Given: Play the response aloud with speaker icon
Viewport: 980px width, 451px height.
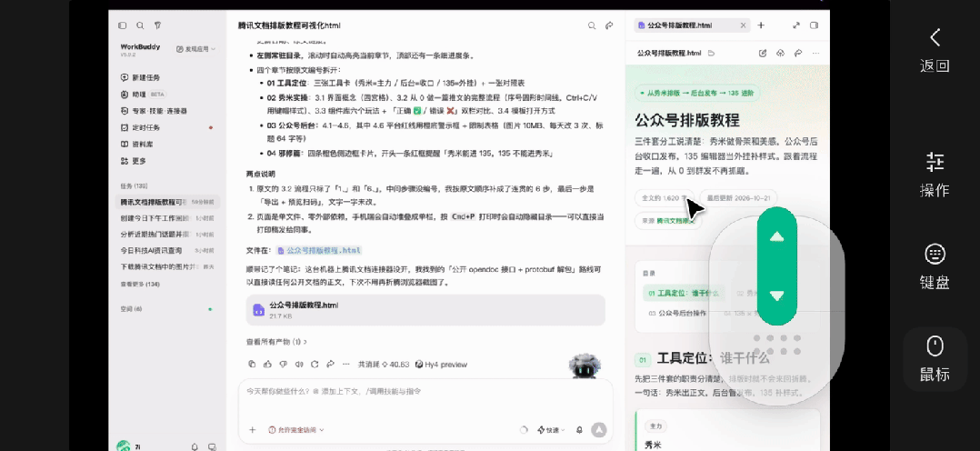Looking at the screenshot, I should [299, 364].
